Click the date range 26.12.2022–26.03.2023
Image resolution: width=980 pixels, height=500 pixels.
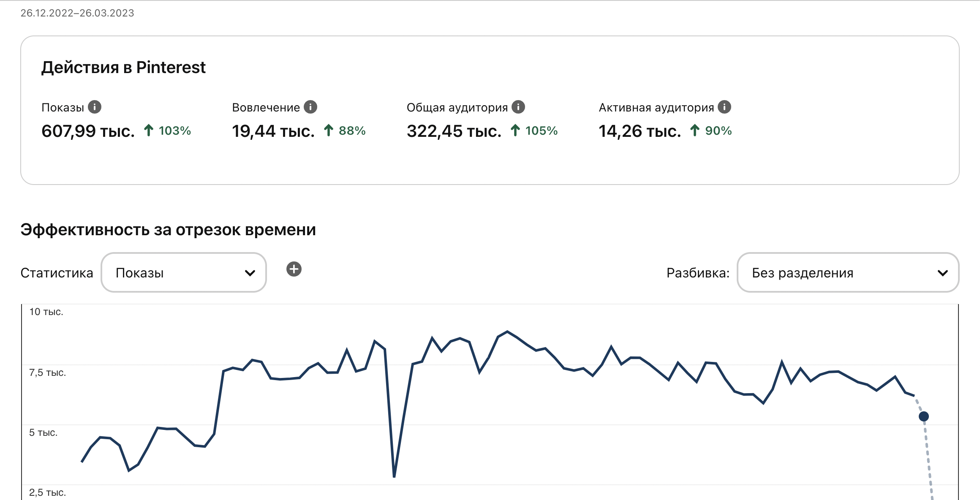tap(77, 13)
